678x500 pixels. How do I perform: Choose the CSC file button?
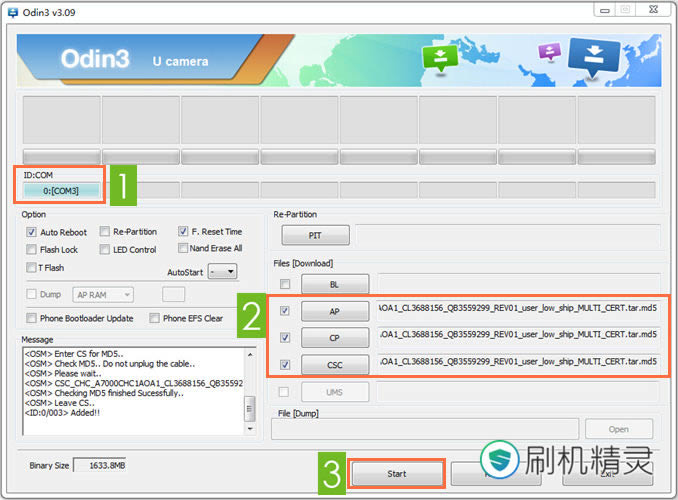pos(335,365)
